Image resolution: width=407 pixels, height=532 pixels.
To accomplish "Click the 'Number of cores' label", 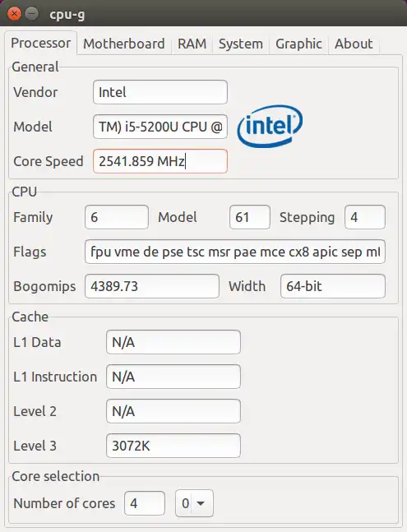I will 64,503.
